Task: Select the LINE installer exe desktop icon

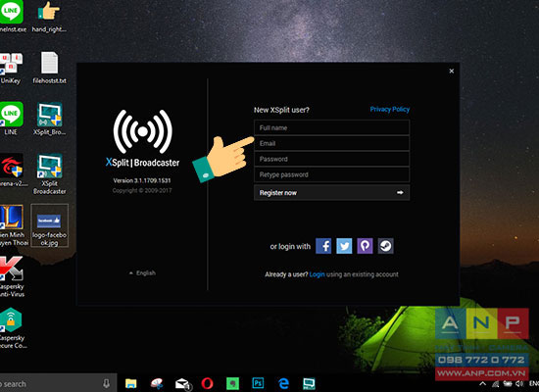Action: click(12, 17)
